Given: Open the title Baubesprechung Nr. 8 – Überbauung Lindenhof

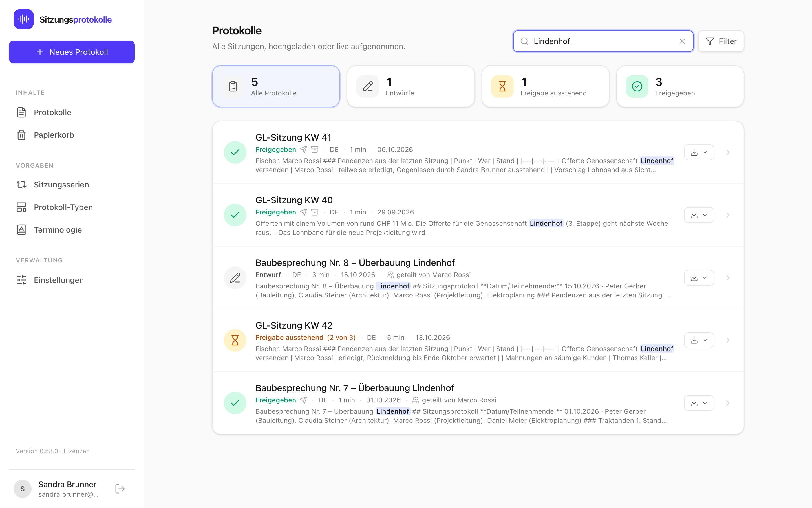Looking at the screenshot, I should tap(355, 262).
